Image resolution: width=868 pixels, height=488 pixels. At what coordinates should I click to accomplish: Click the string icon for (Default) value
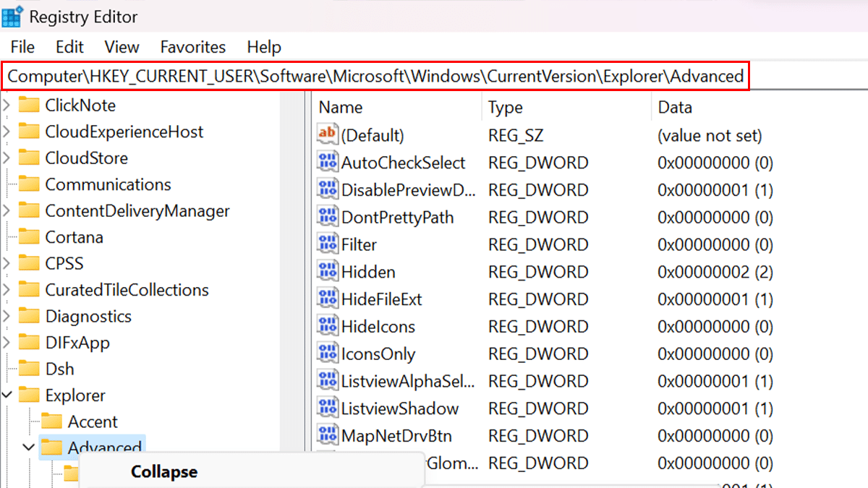(328, 135)
